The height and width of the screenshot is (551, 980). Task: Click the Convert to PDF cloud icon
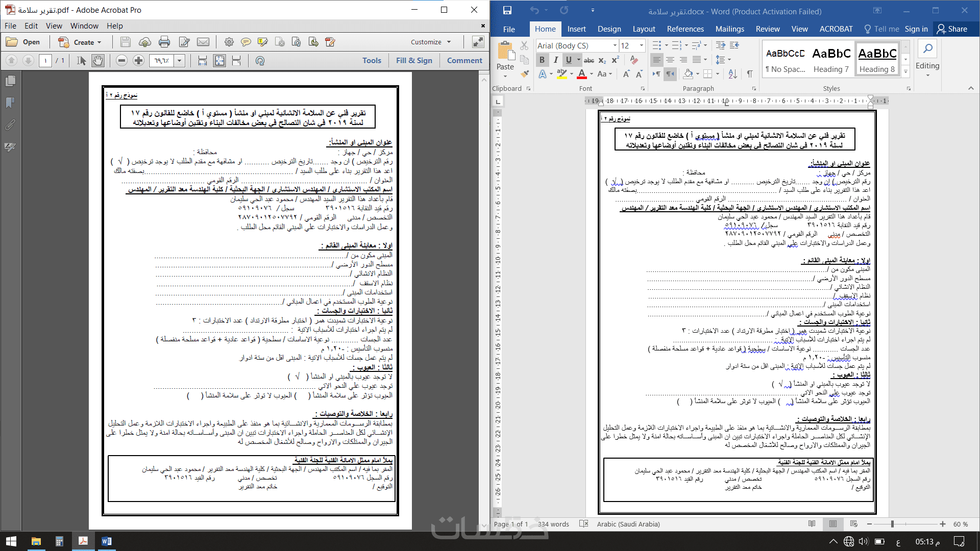click(x=145, y=42)
